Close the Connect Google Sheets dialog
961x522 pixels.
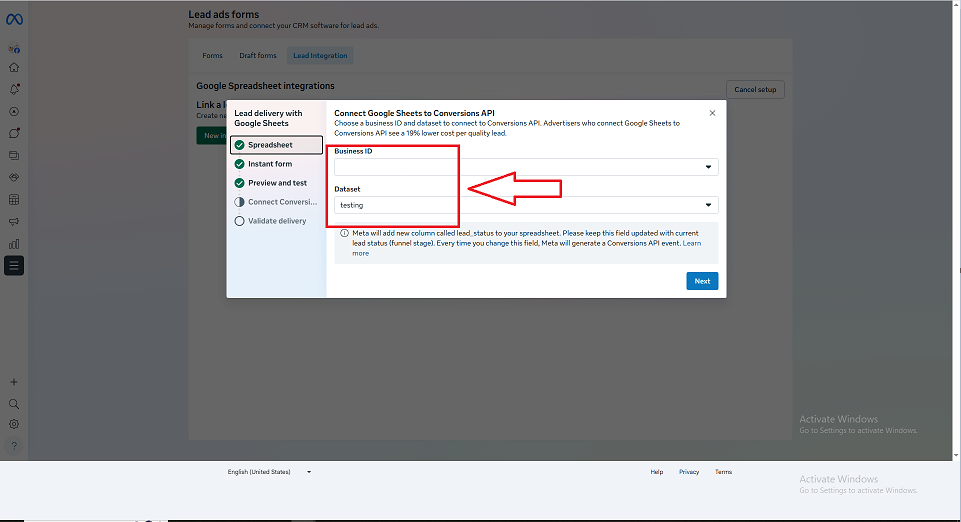pyautogui.click(x=712, y=113)
